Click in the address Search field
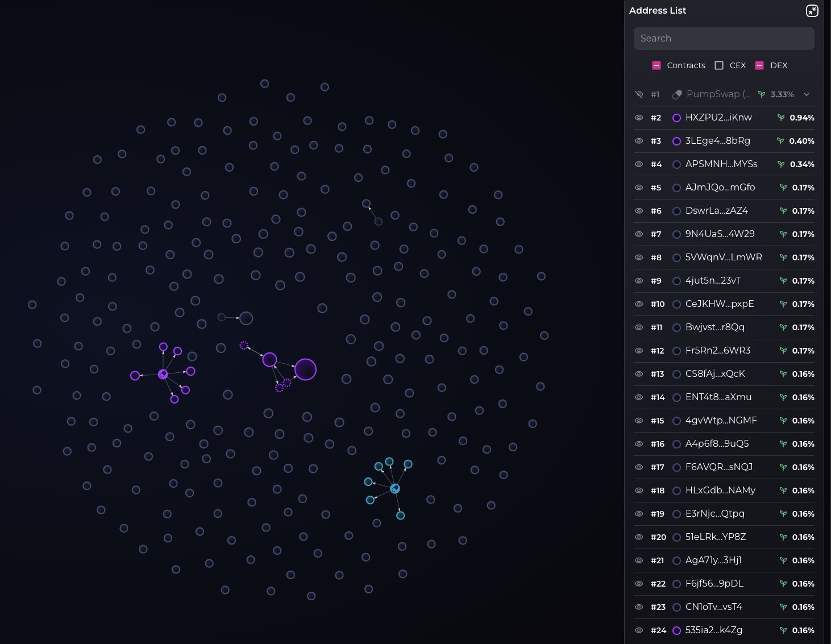The height and width of the screenshot is (644, 831). pyautogui.click(x=724, y=38)
